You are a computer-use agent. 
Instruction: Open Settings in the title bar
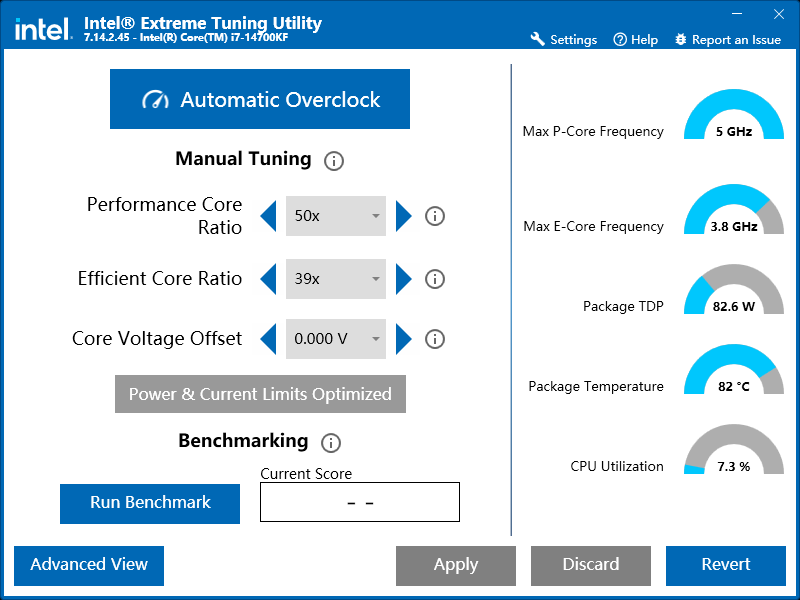tap(563, 40)
